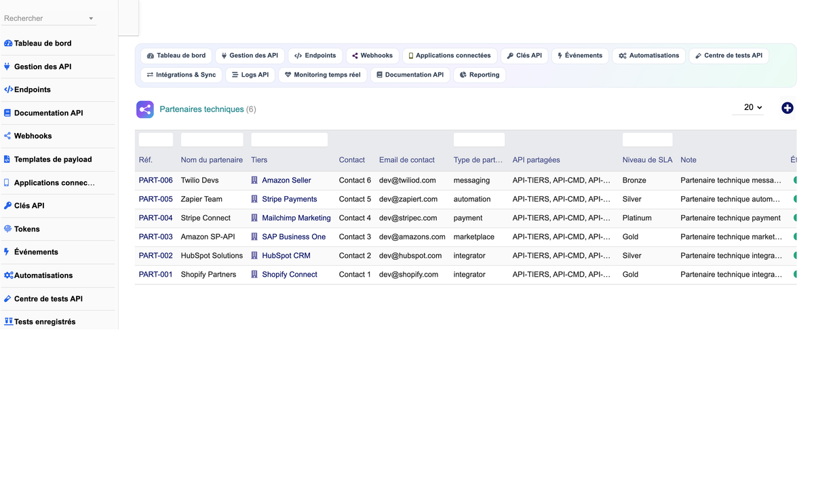Viewport: 814px width, 504px height.
Task: Select the marketplace type cell
Action: coord(474,237)
